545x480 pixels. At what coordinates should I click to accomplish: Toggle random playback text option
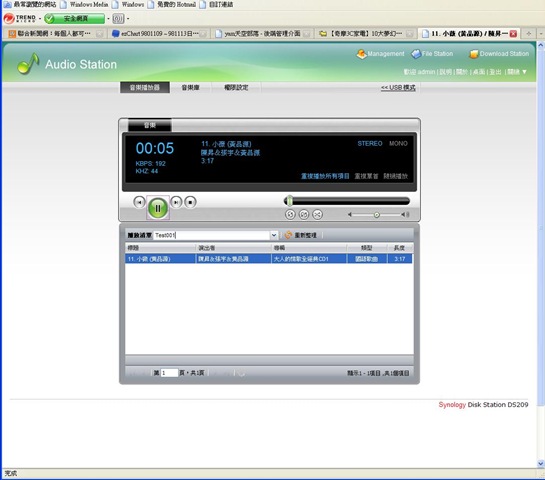coord(396,176)
